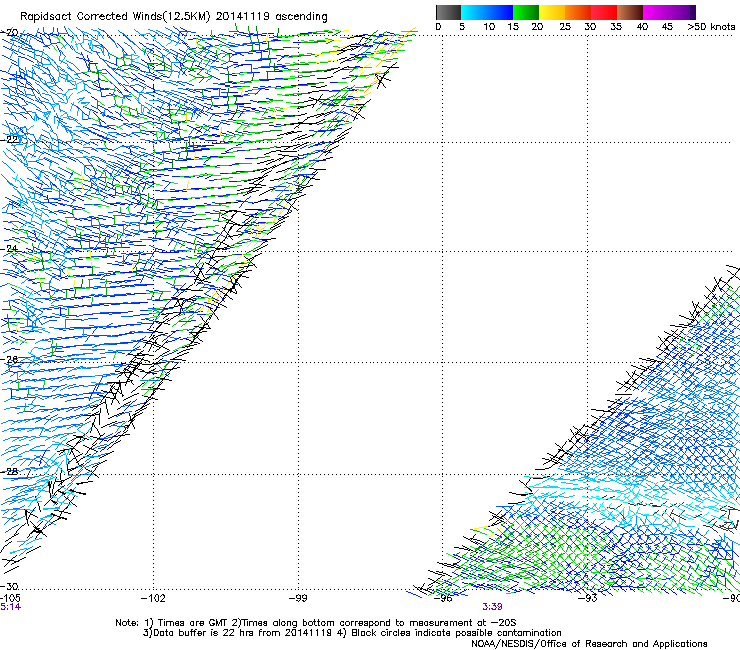
Task: Click the -93 longitude axis label
Action: click(x=588, y=599)
